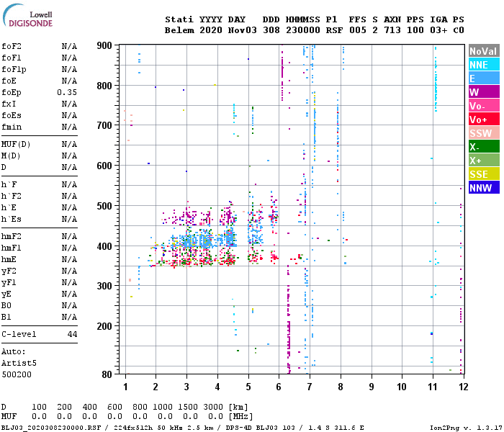Screen dimensions: 504x432
Task: Click the h`F parameter label
Action: 9,184
